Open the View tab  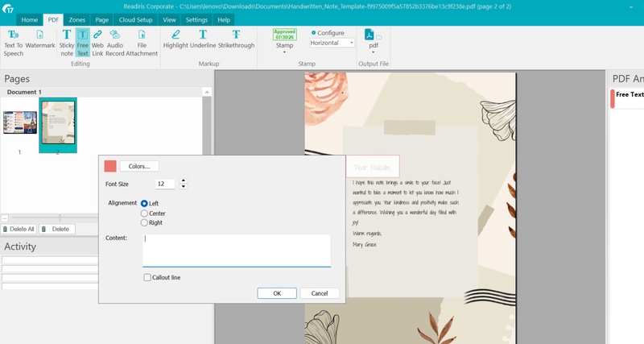pyautogui.click(x=169, y=19)
